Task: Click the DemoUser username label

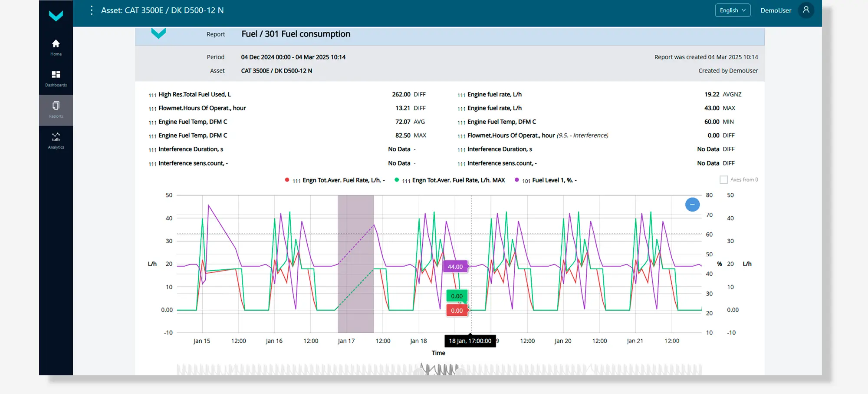Action: [776, 10]
